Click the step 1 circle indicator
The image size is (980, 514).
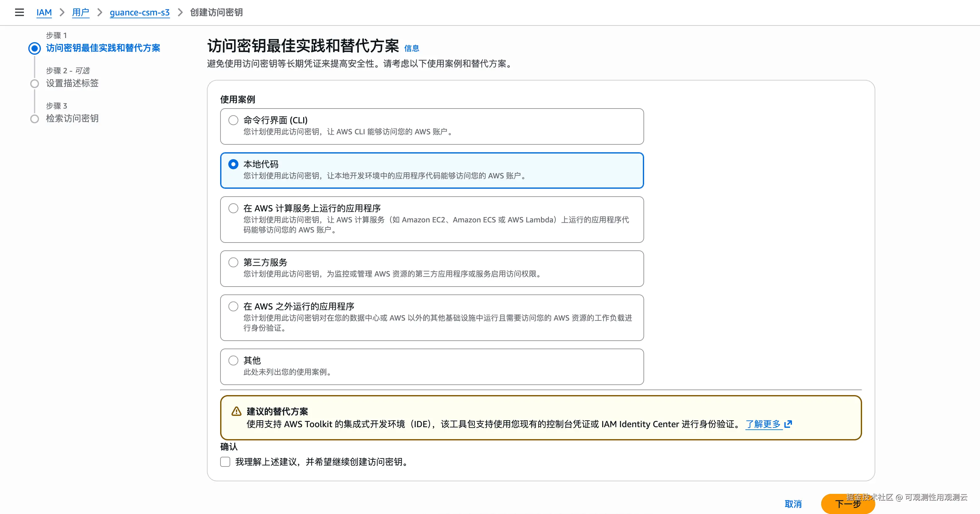point(35,48)
